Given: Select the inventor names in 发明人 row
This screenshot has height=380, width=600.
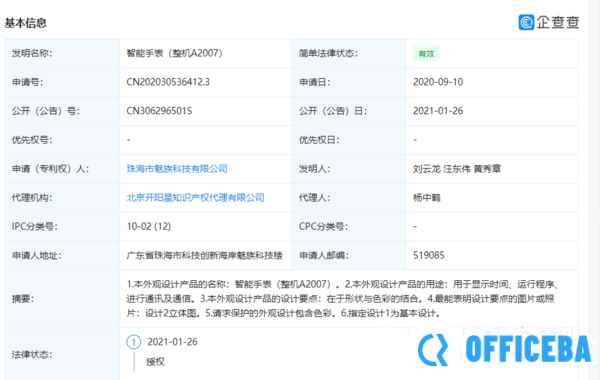Looking at the screenshot, I should point(457,169).
